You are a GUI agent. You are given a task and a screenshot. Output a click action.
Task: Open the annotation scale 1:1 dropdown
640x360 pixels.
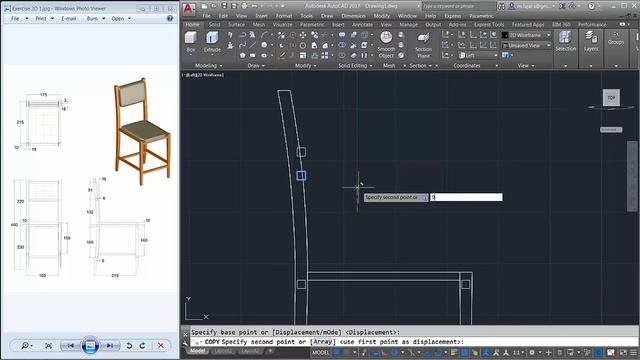tap(518, 352)
